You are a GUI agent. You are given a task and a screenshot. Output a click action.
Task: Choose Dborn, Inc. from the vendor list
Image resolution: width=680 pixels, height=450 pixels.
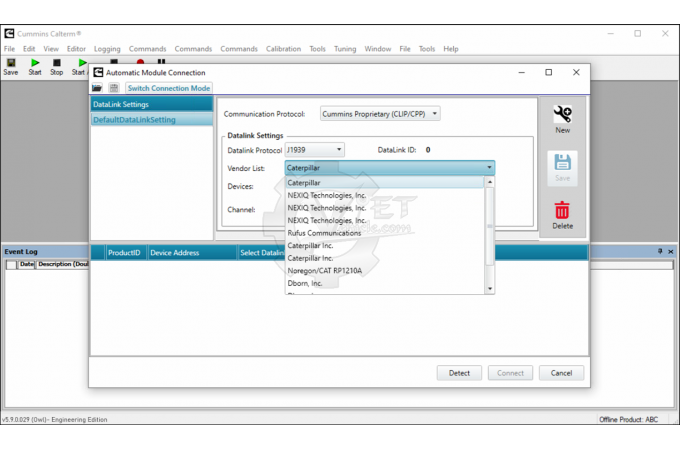(385, 284)
